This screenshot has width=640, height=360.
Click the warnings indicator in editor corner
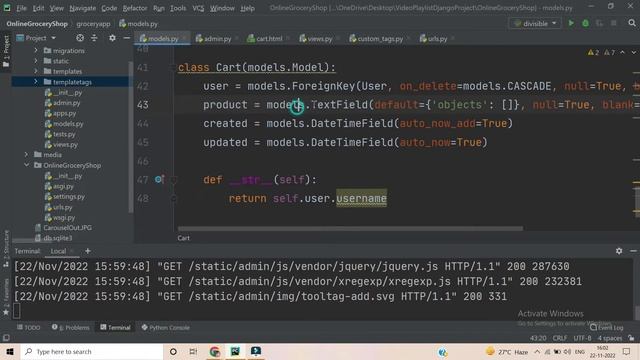point(601,53)
